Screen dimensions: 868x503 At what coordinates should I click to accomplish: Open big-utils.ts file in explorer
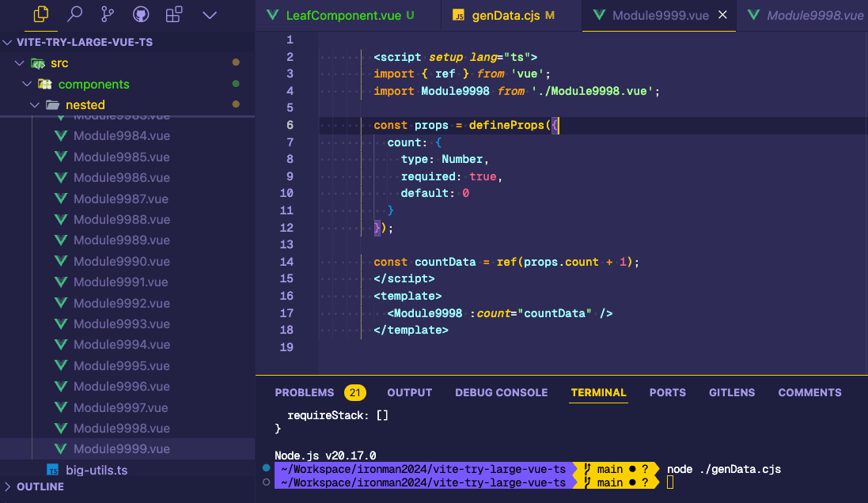[x=97, y=470]
